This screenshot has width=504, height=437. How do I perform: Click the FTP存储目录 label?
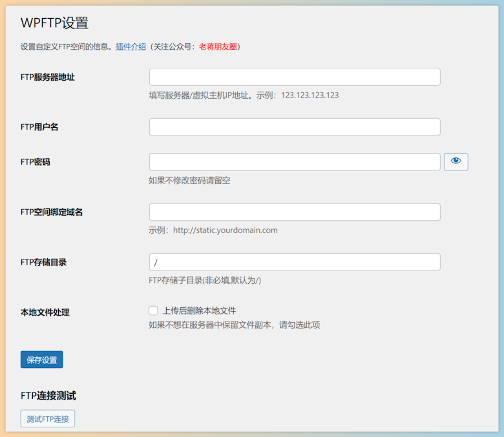point(43,262)
